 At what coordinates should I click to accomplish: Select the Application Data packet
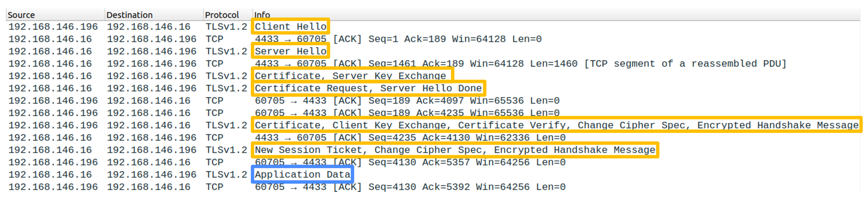(x=302, y=175)
